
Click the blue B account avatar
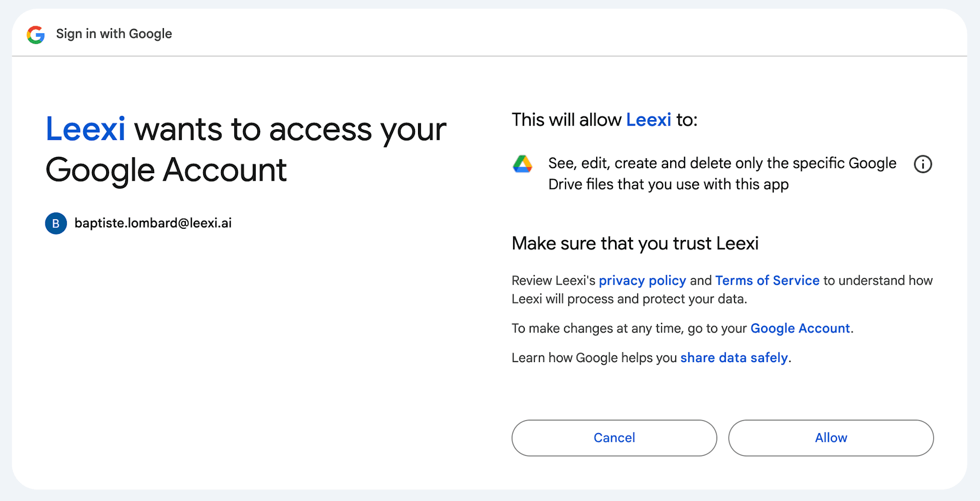[x=56, y=223]
